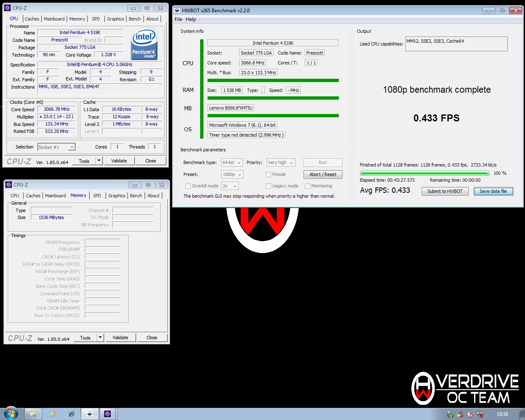Click the Used CPU capabilities text box

pos(456,44)
